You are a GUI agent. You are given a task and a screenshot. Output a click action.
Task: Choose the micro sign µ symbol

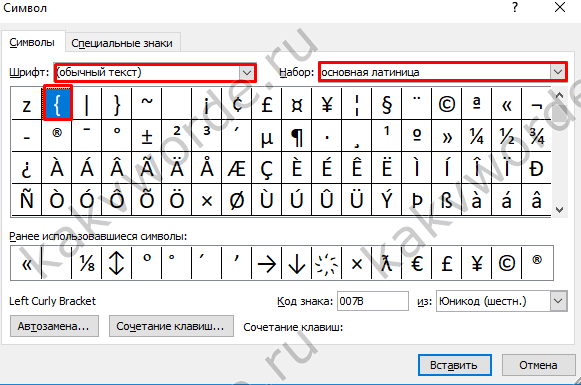(x=267, y=136)
